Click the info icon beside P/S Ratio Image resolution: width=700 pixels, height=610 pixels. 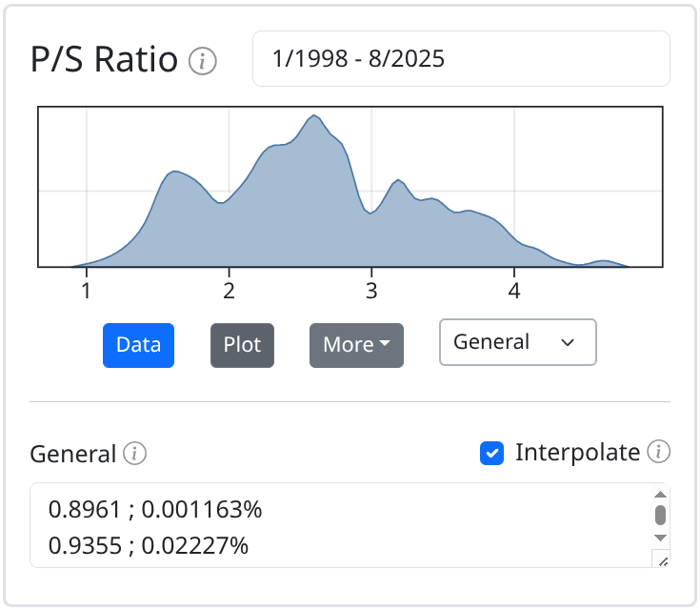pyautogui.click(x=202, y=62)
